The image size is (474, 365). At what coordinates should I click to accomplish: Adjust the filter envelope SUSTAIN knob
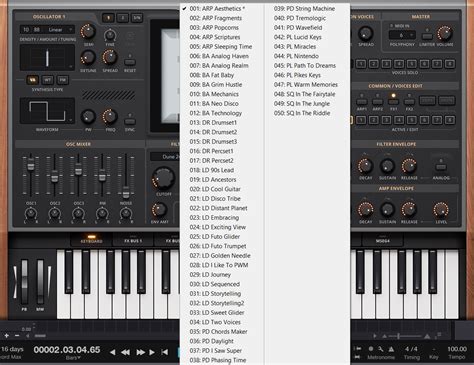387,166
